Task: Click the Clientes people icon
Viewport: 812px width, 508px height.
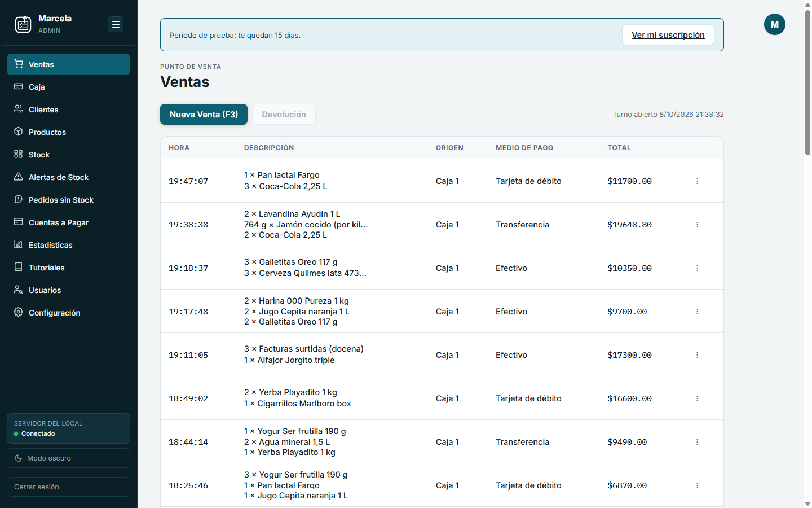Action: [19, 109]
